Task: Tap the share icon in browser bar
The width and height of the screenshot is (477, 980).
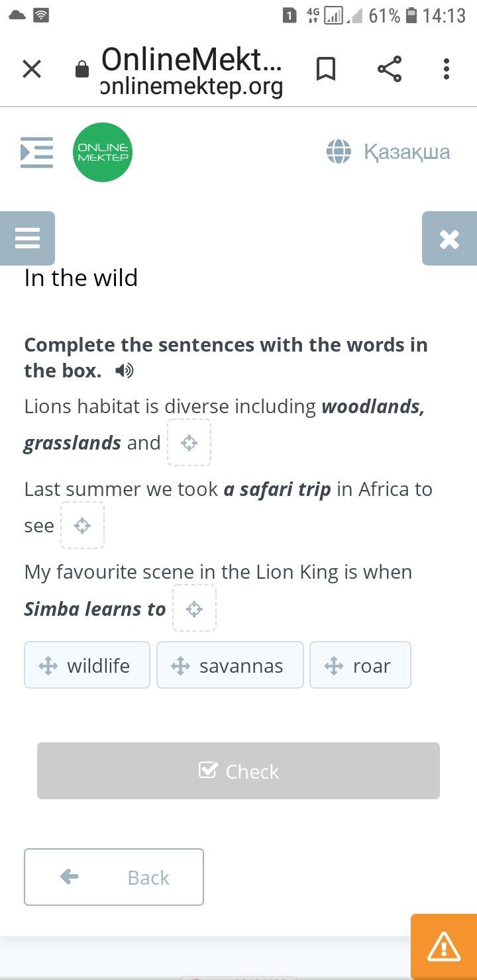Action: tap(390, 69)
